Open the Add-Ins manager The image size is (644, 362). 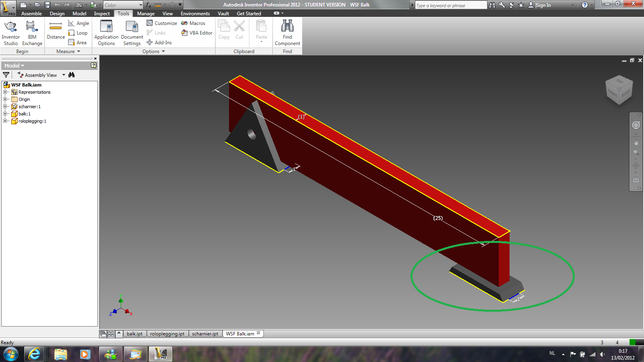point(159,42)
